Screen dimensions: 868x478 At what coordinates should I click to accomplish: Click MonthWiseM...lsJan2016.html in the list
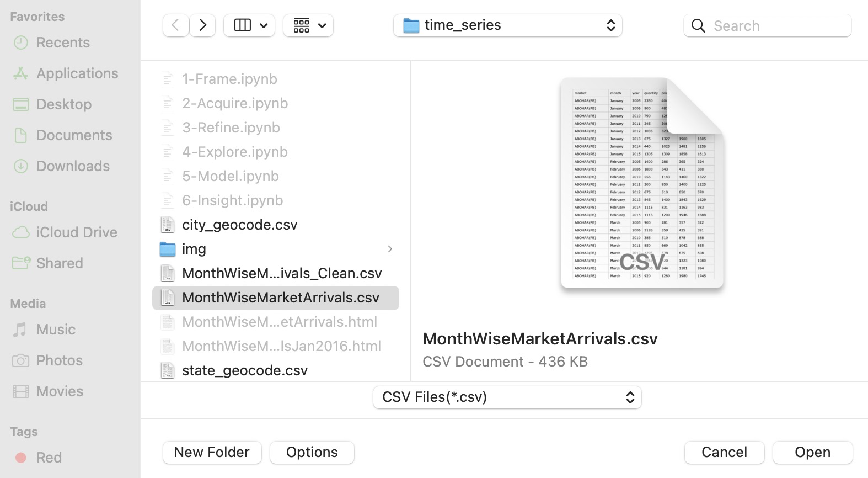(281, 346)
